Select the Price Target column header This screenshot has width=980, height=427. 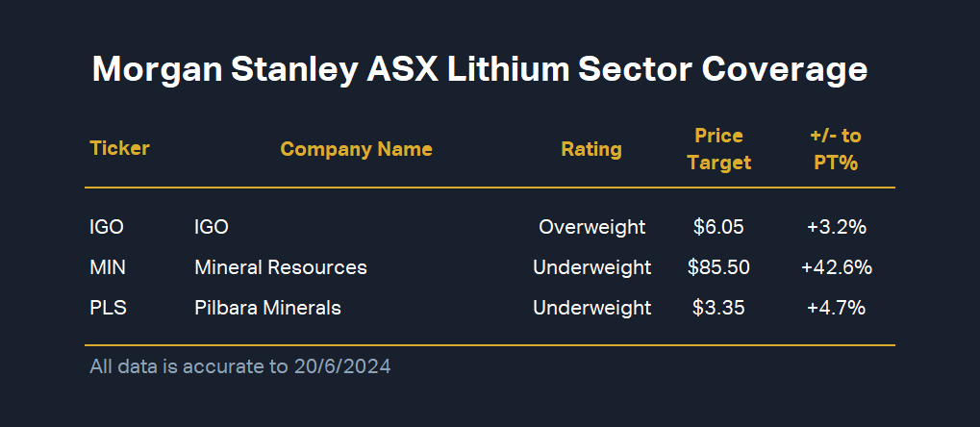click(x=719, y=149)
